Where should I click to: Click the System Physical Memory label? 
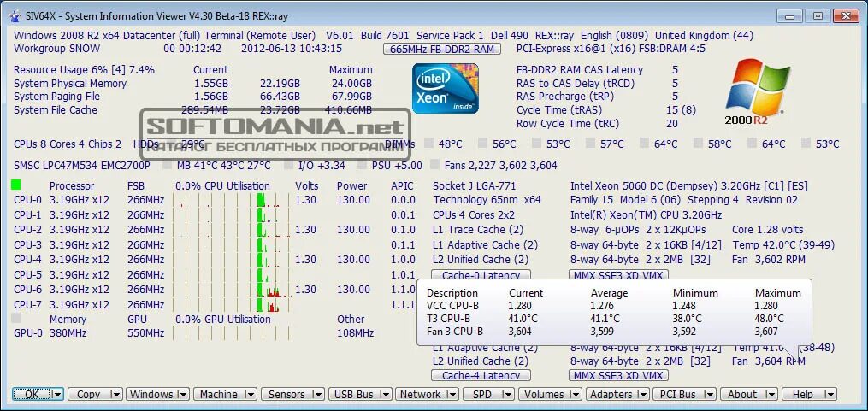pos(70,84)
